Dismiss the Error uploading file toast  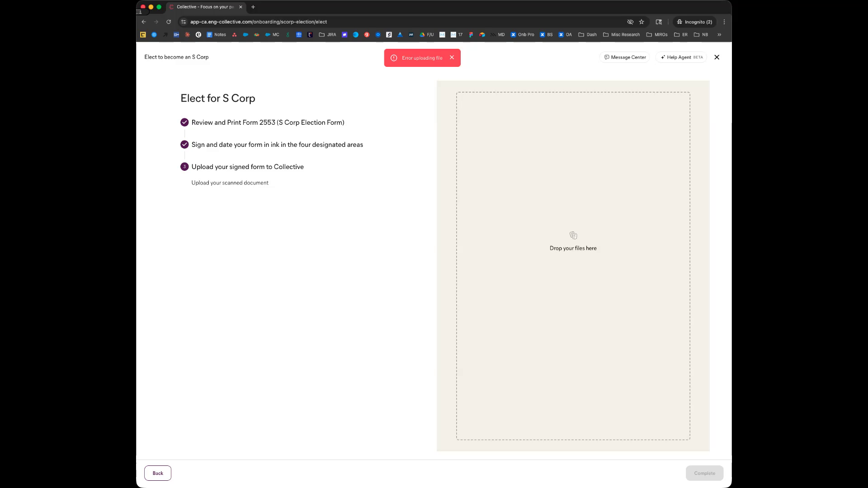452,57
